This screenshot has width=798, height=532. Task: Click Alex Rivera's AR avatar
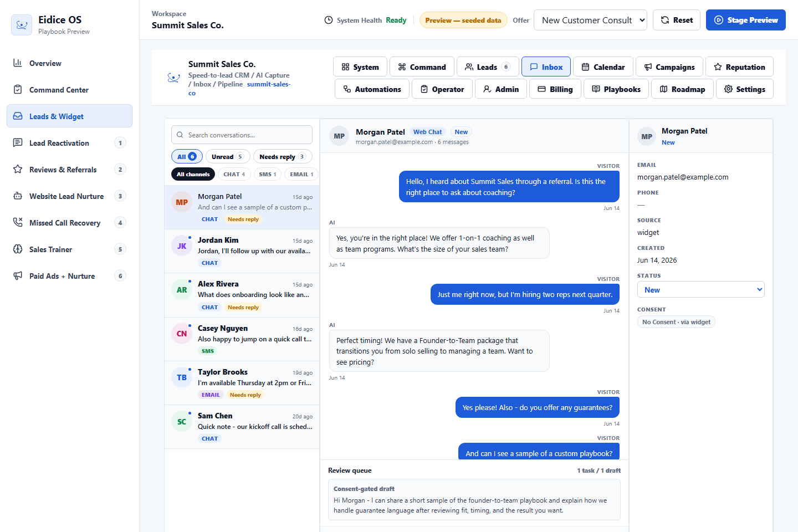182,290
